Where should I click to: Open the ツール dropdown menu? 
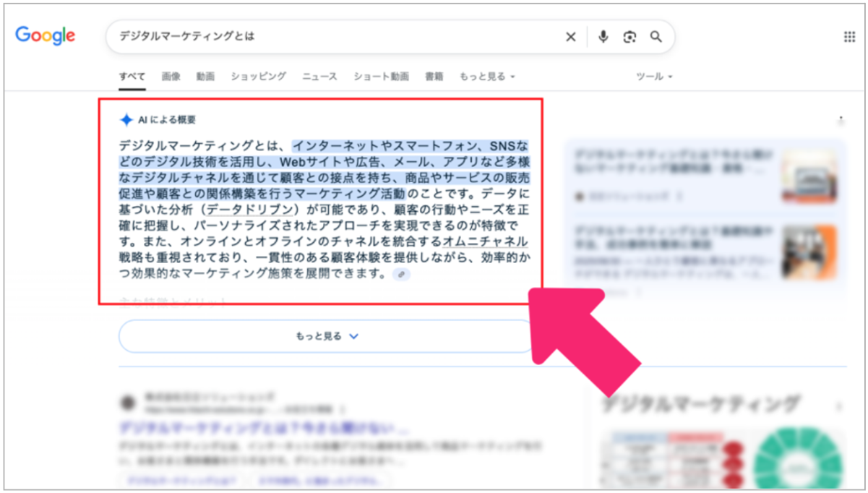[654, 76]
